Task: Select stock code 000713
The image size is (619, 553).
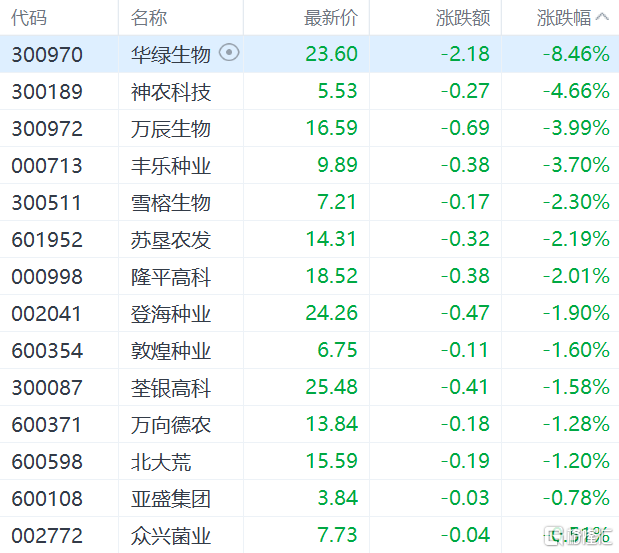Action: pos(47,165)
